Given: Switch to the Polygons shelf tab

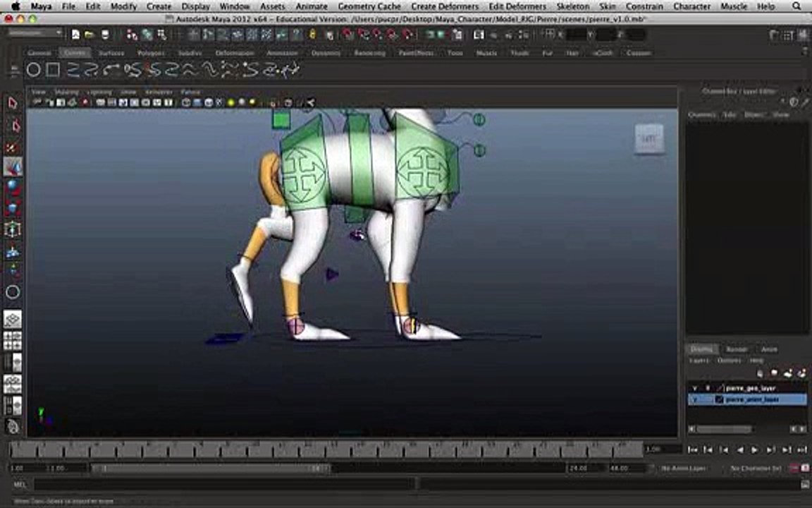Looking at the screenshot, I should click(x=151, y=53).
